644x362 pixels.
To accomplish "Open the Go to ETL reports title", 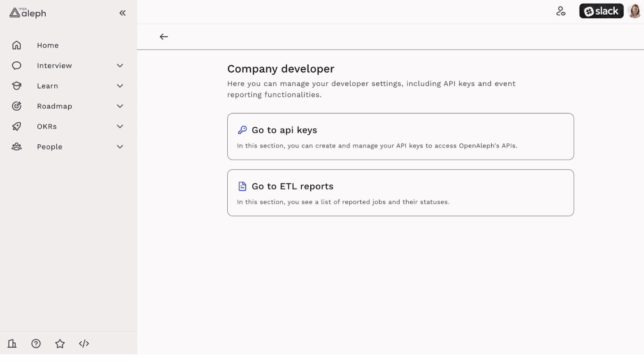I will click(292, 186).
